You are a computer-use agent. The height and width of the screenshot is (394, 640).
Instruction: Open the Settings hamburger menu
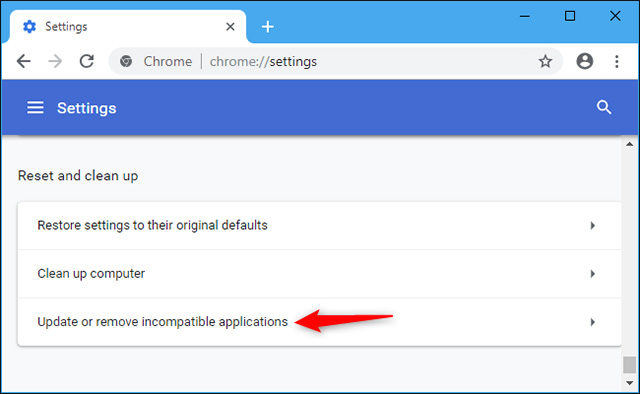tap(35, 108)
